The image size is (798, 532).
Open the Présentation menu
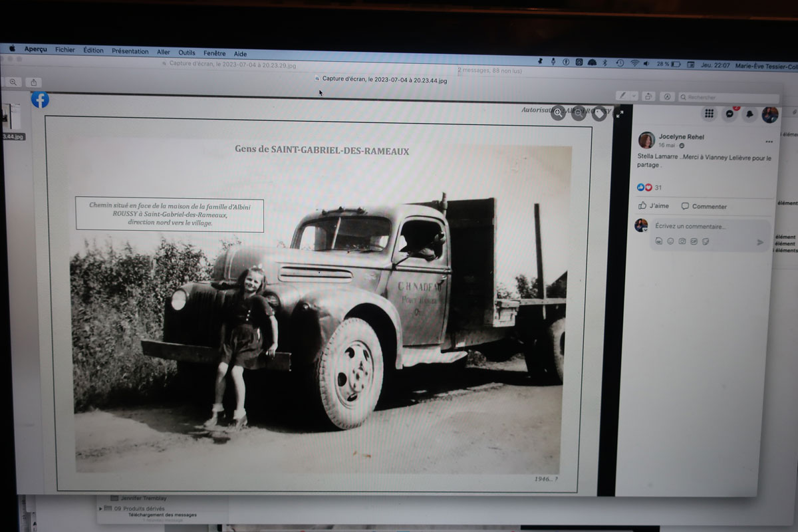click(130, 51)
